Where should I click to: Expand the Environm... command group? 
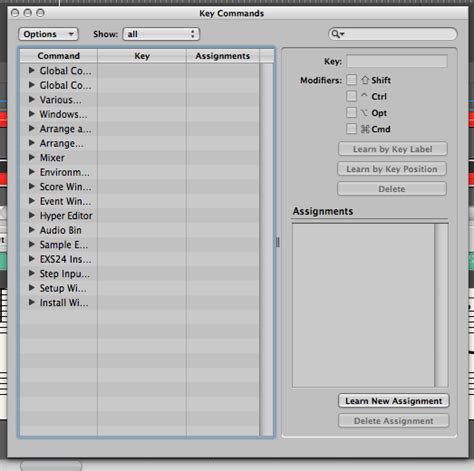click(32, 172)
